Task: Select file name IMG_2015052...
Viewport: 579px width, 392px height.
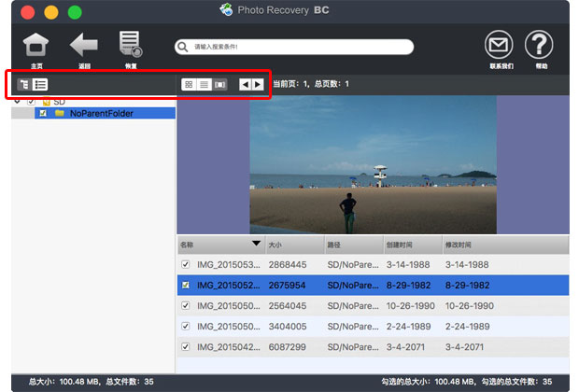Action: point(228,286)
